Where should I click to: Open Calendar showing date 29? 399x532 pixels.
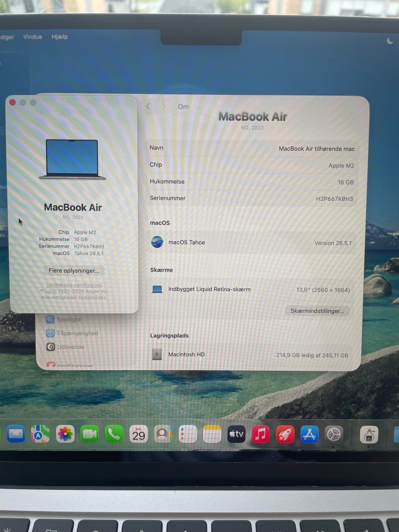click(138, 434)
